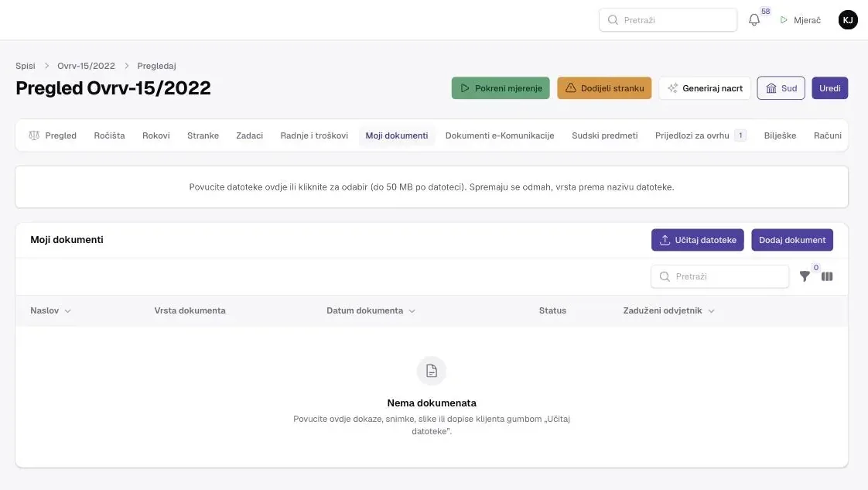The width and height of the screenshot is (868, 490).
Task: Click the Pregled Ovrv-15/2022 heading
Action: click(114, 88)
